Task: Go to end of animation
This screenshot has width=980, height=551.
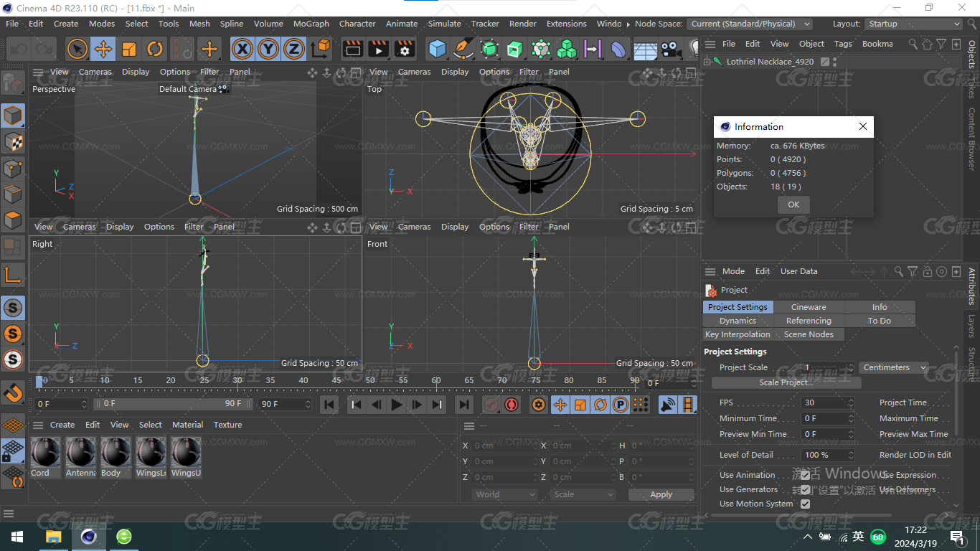Action: click(x=464, y=405)
